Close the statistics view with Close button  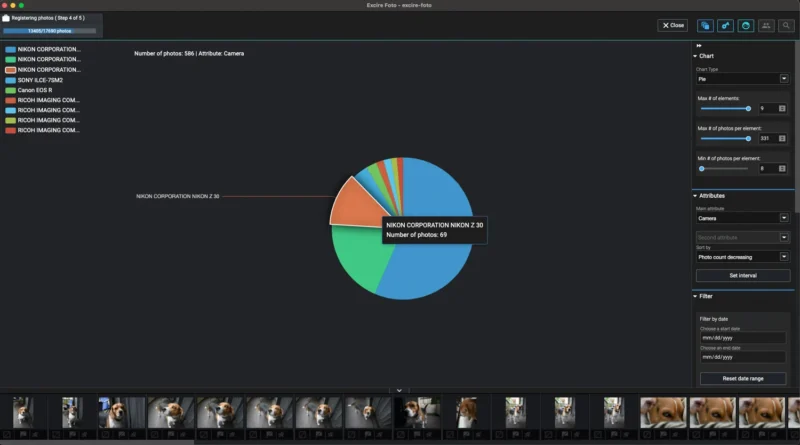tap(672, 26)
